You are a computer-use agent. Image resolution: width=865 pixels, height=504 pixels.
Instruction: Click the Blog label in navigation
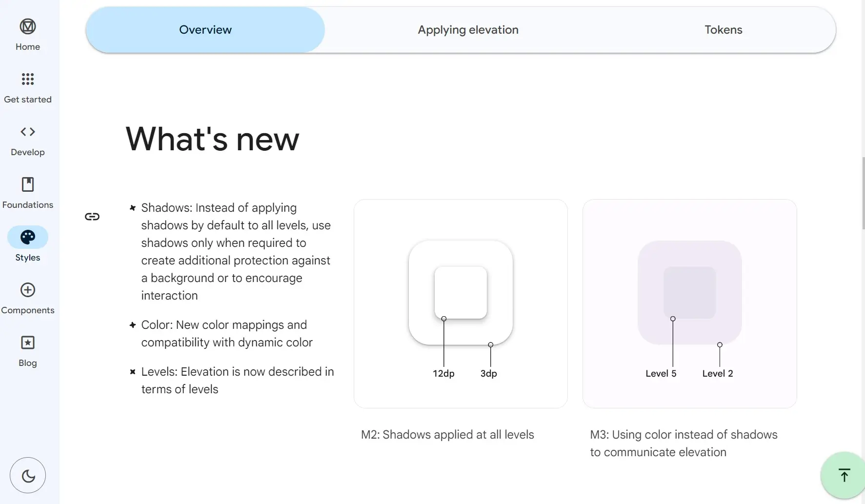28,363
